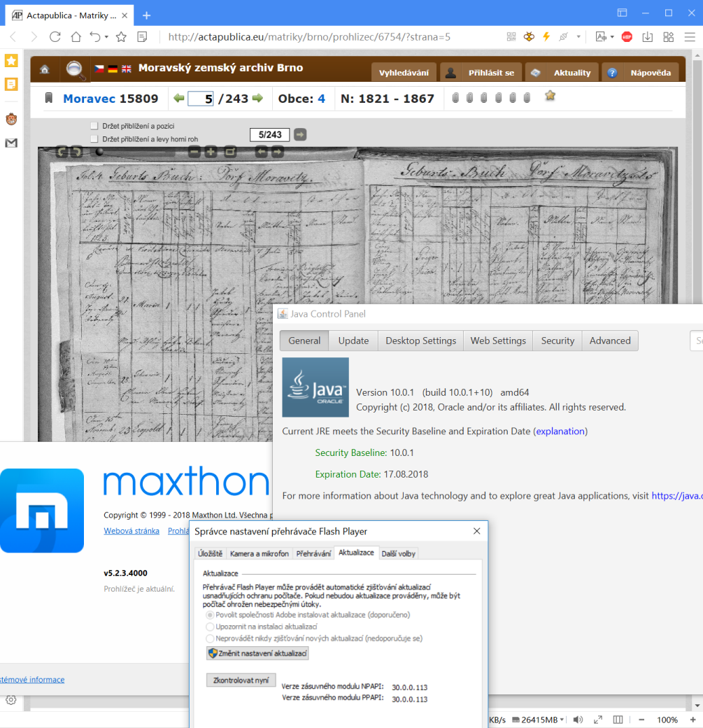Open Maxthon favorites star in sidebar
Image resolution: width=703 pixels, height=728 pixels.
pos(11,61)
